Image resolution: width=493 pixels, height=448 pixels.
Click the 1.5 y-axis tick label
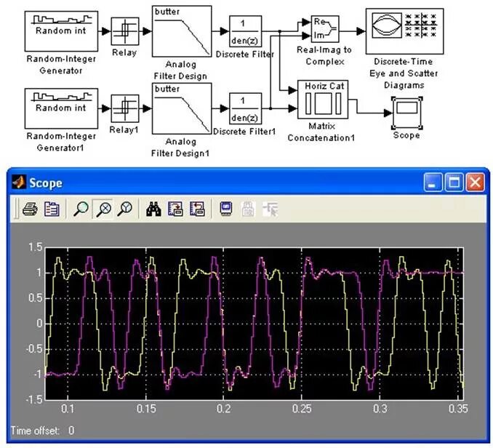pos(35,247)
